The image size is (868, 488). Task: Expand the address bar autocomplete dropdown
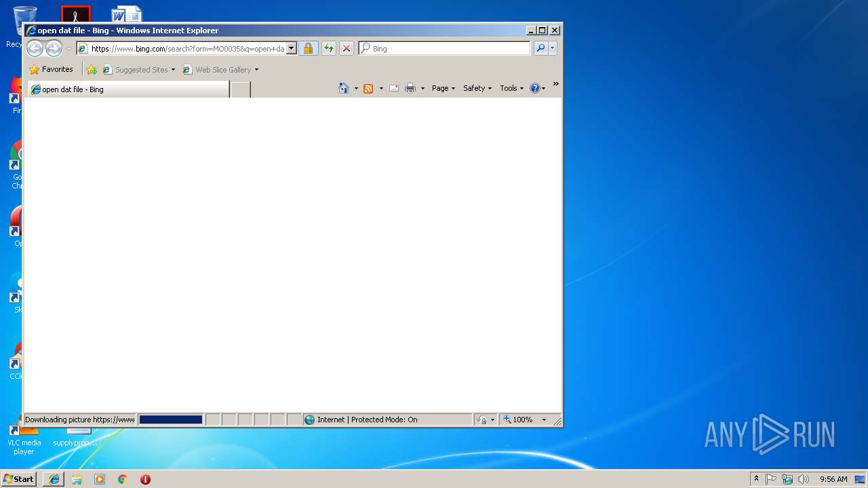(292, 48)
